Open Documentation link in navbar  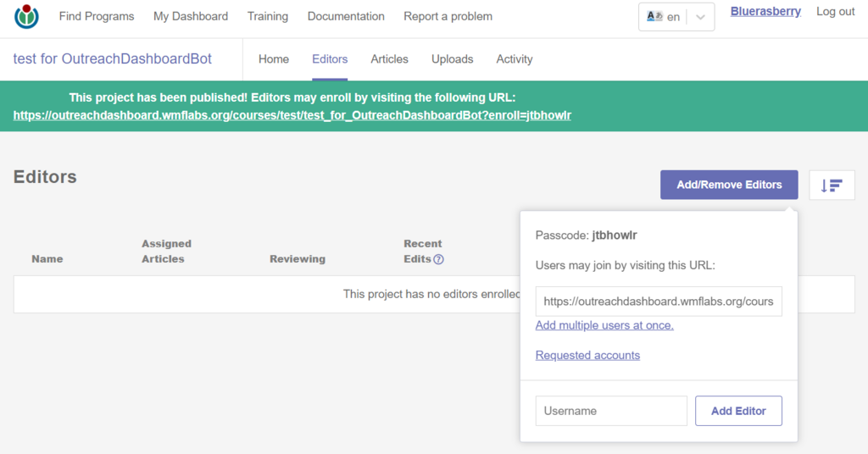coord(346,17)
